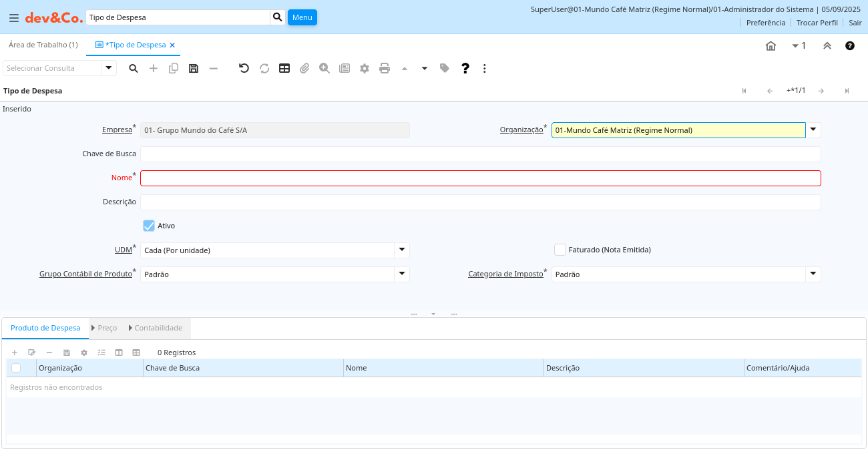Select the Produto de Despesa tab

(45, 328)
